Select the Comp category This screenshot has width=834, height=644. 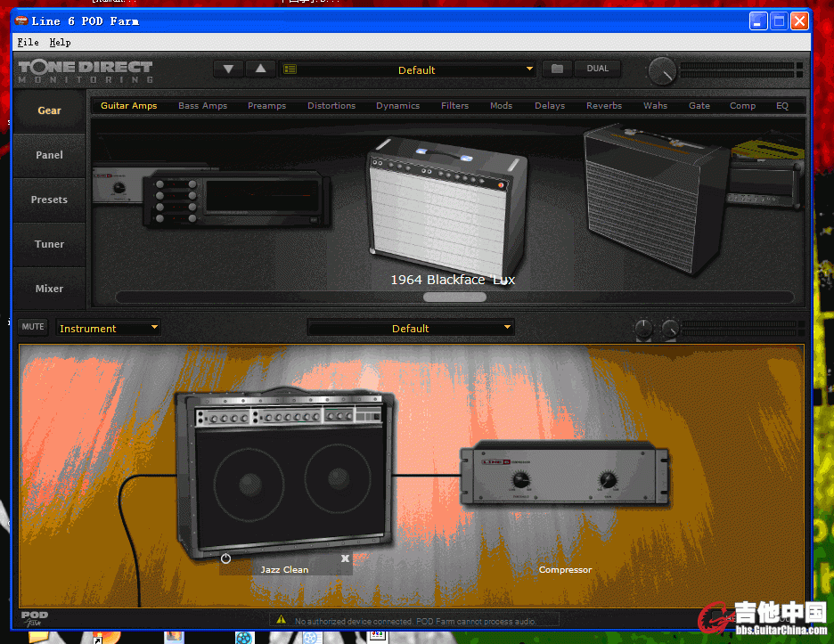(x=742, y=105)
